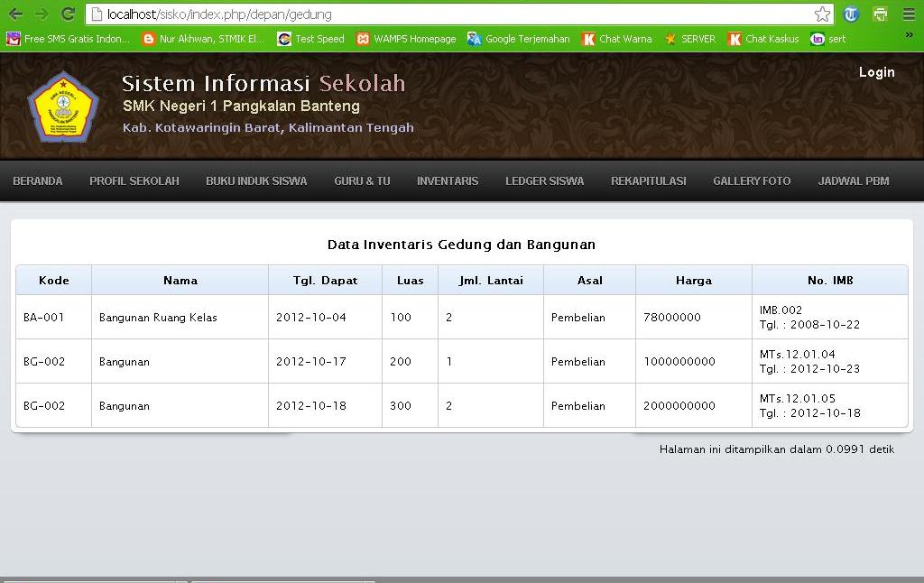This screenshot has height=583, width=924.
Task: Click the print page icon
Action: pos(881,14)
